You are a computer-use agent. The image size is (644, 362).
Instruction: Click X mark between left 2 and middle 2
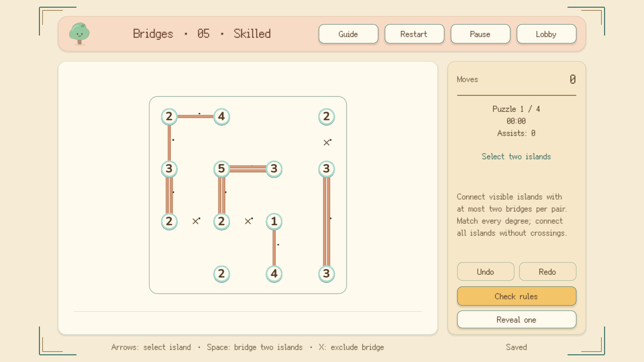coord(196,221)
